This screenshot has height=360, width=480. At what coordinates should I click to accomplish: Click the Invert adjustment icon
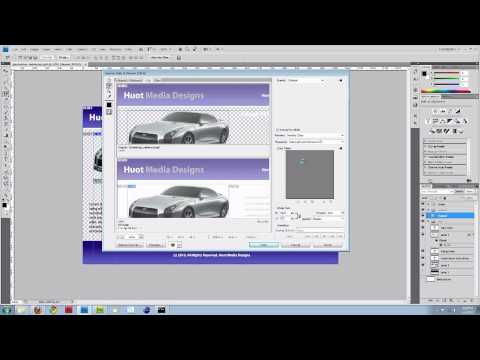coord(432,131)
